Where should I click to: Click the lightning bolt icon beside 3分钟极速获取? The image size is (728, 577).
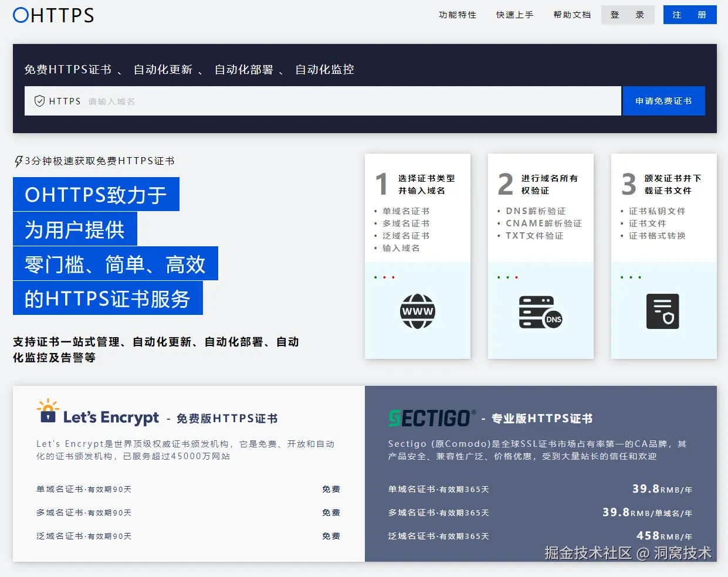point(18,161)
